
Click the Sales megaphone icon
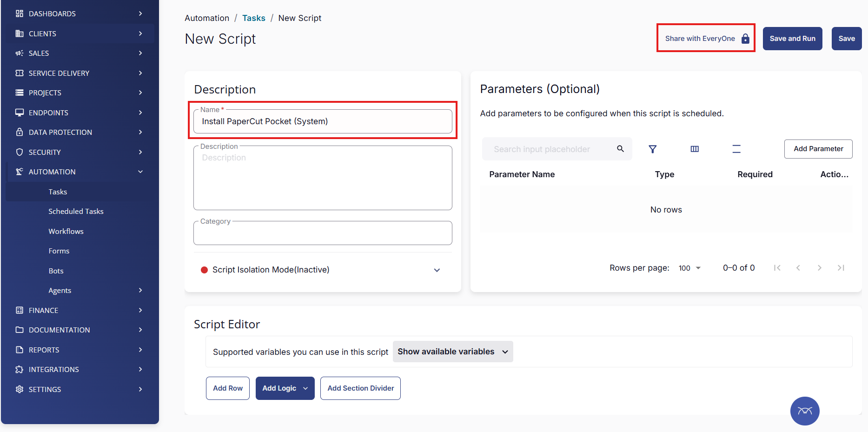20,53
